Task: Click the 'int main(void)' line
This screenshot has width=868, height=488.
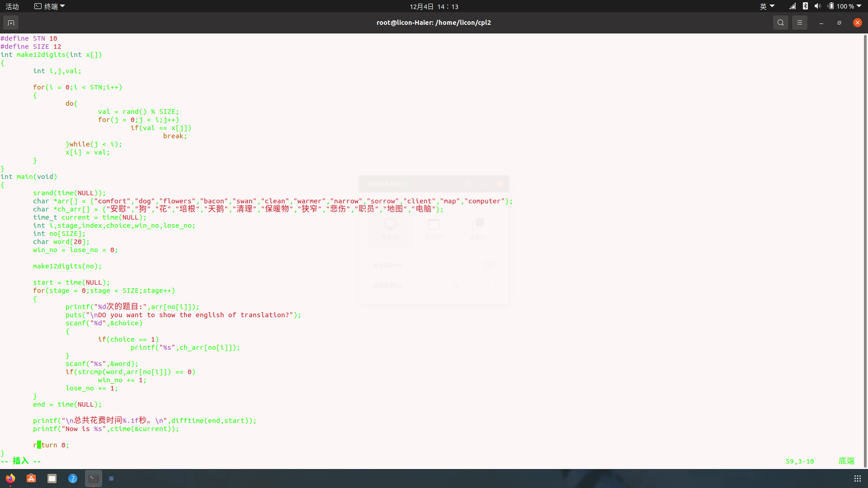Action: click(29, 177)
